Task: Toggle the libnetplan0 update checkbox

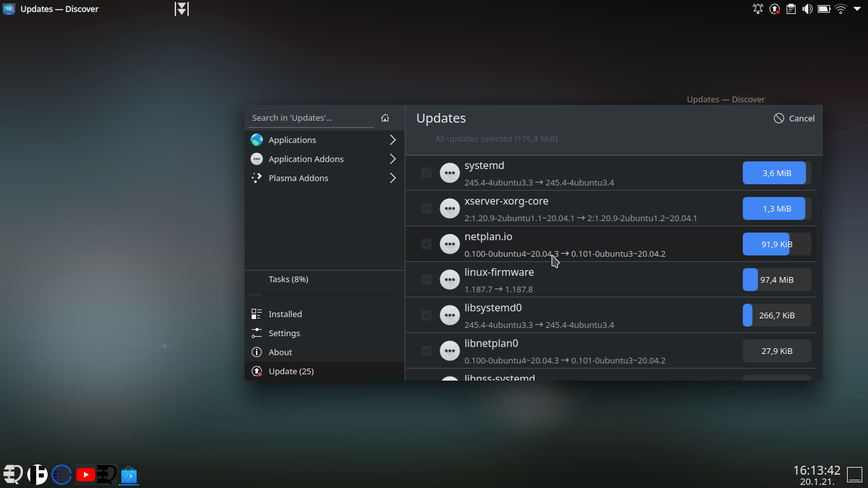Action: coord(426,351)
